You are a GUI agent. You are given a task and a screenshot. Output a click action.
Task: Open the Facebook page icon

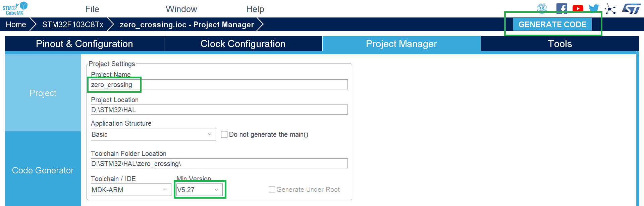pos(561,8)
